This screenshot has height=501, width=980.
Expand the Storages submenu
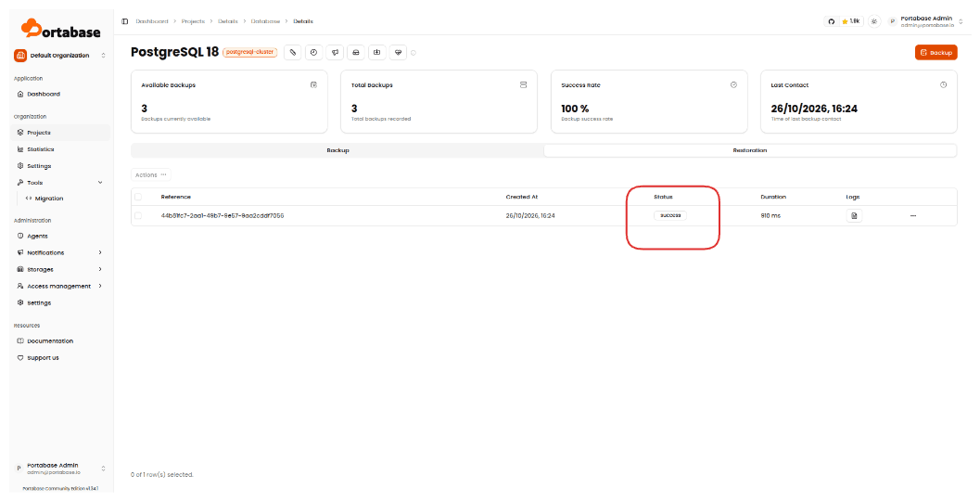[60, 270]
